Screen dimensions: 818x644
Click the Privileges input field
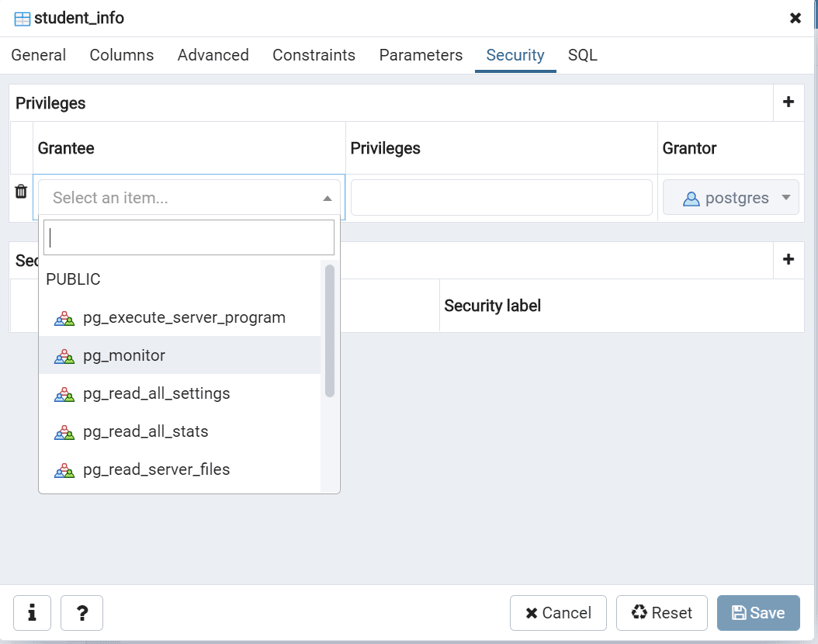pos(501,198)
